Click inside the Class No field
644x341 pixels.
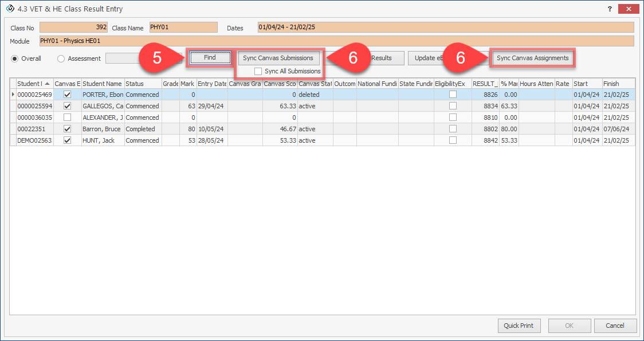[x=73, y=28]
